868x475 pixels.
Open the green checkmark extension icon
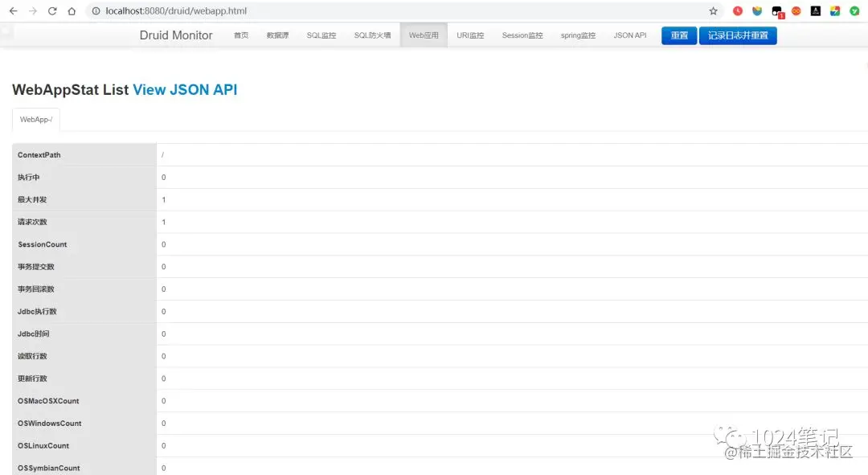point(854,11)
